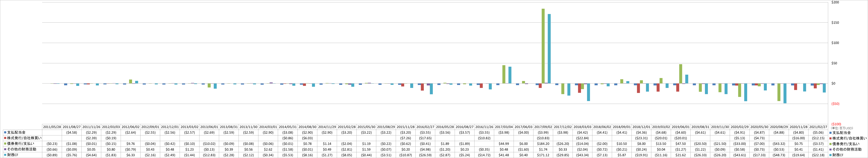Select the $6.33 cell
This screenshot has width=868, height=158.
point(131,155)
